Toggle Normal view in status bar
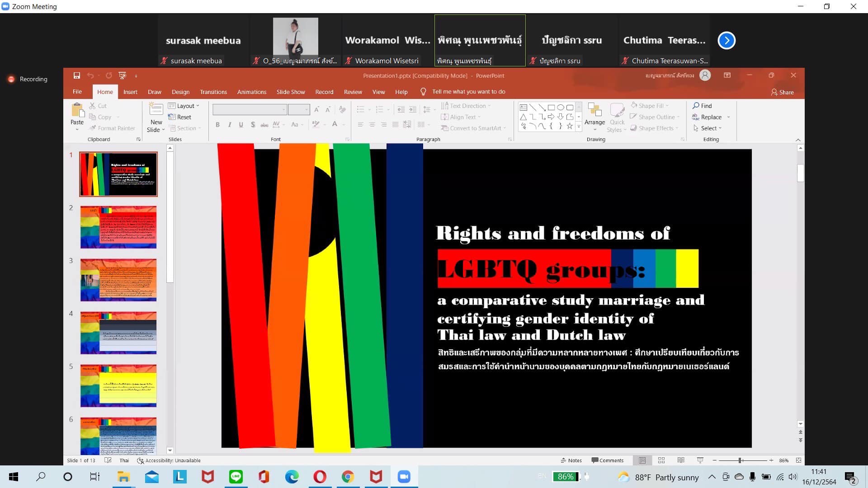 (x=642, y=460)
